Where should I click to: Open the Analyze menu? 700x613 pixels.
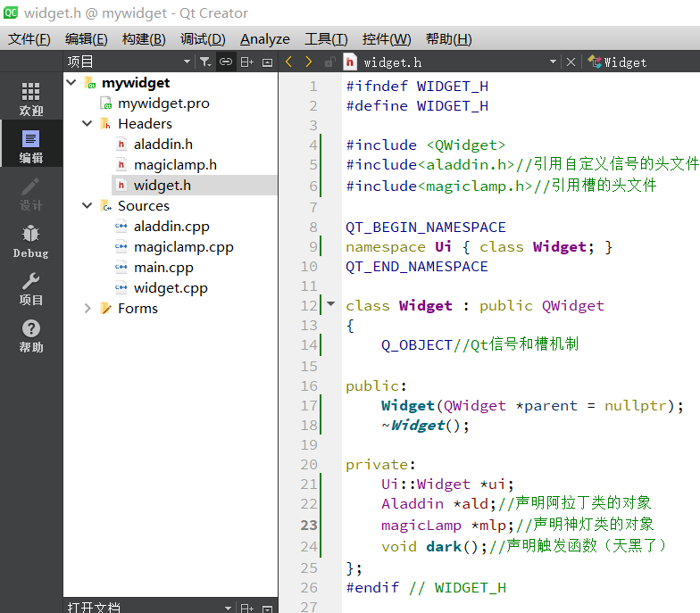(264, 39)
